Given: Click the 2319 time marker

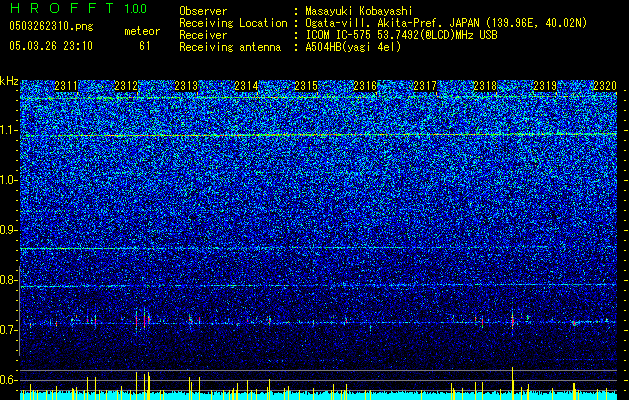Looking at the screenshot, I should click(x=545, y=86).
